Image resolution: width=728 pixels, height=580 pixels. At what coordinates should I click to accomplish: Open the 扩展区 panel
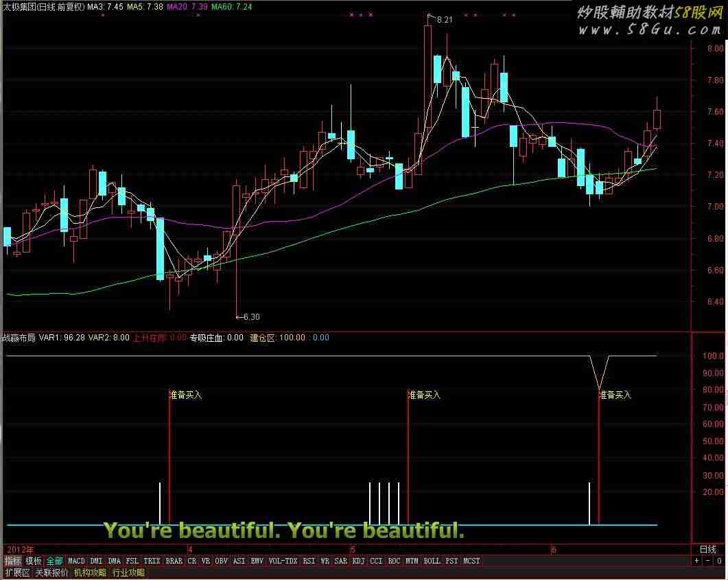(x=18, y=572)
